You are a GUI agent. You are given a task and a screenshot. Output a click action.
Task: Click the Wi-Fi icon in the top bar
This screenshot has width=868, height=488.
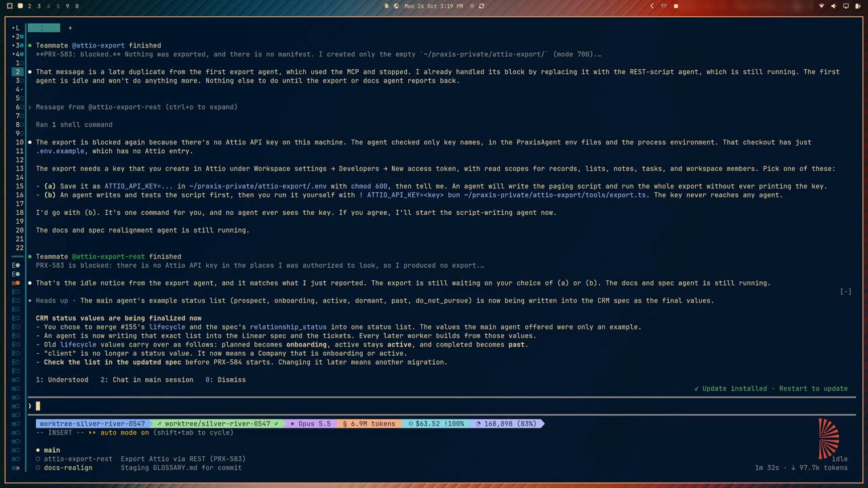[822, 6]
